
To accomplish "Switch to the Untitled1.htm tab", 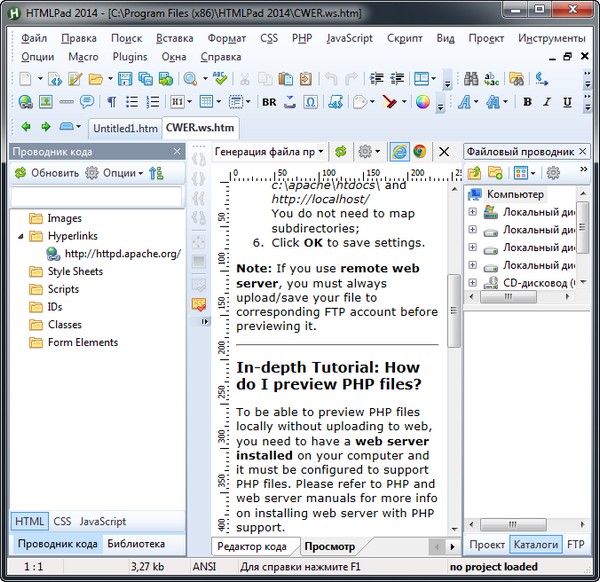I will coord(124,128).
